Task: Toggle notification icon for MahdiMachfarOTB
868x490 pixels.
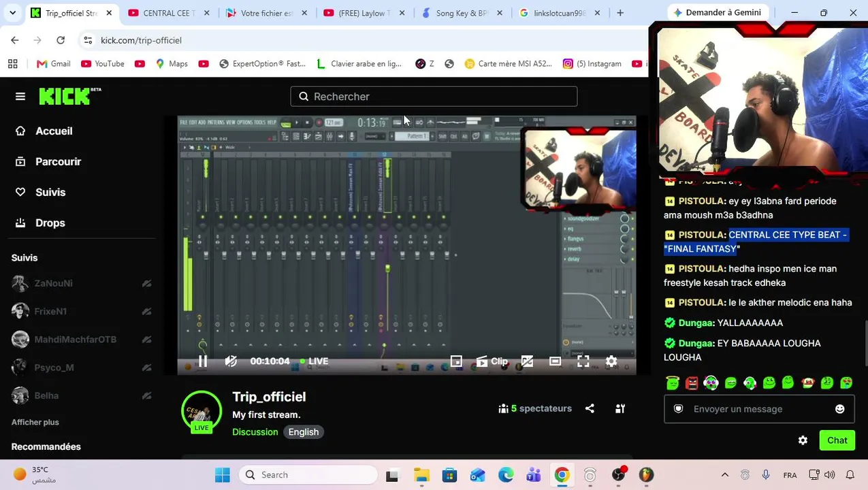Action: 146,339
